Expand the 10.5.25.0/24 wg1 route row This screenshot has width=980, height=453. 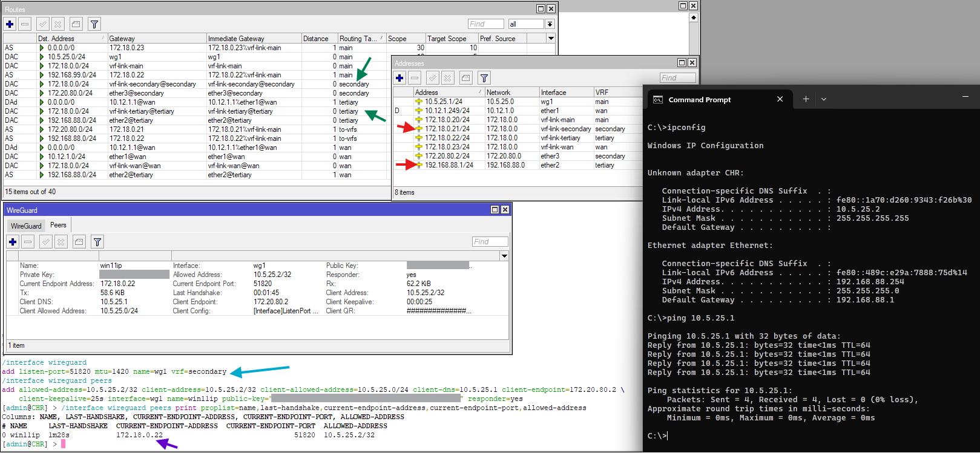42,57
